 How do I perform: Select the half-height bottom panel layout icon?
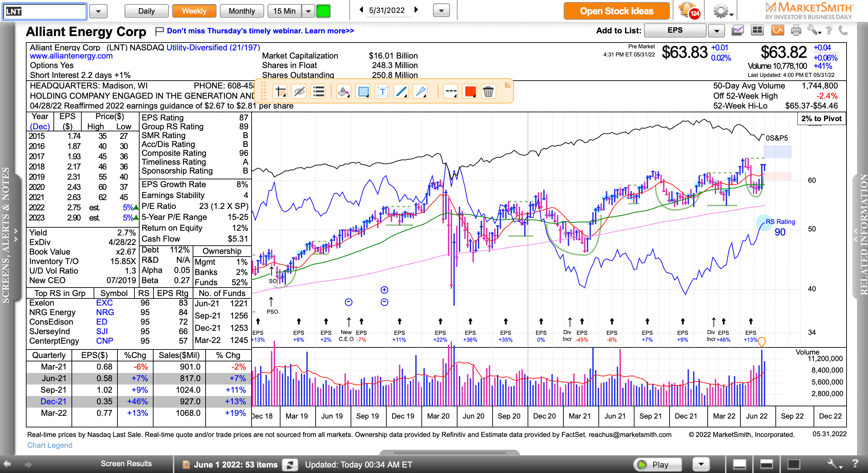coord(767,464)
